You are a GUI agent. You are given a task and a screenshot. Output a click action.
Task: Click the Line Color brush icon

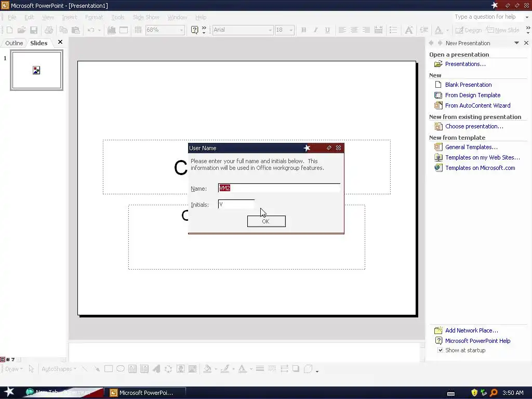pyautogui.click(x=225, y=369)
